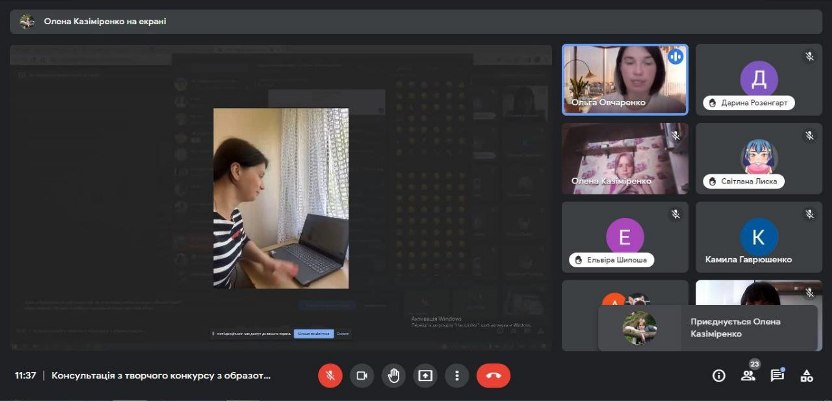The image size is (832, 401).
Task: Open meeting details info icon
Action: (x=718, y=376)
